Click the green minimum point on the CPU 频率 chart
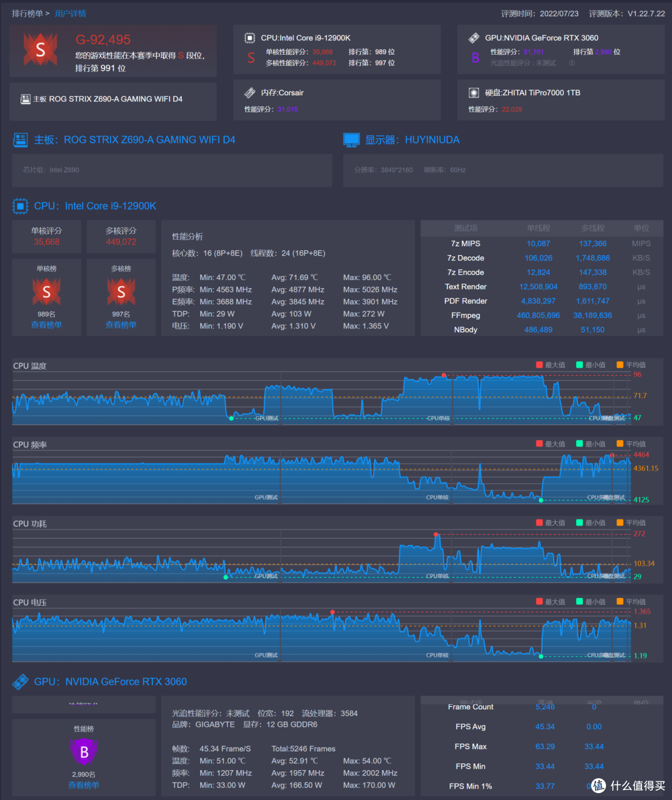 click(x=541, y=500)
